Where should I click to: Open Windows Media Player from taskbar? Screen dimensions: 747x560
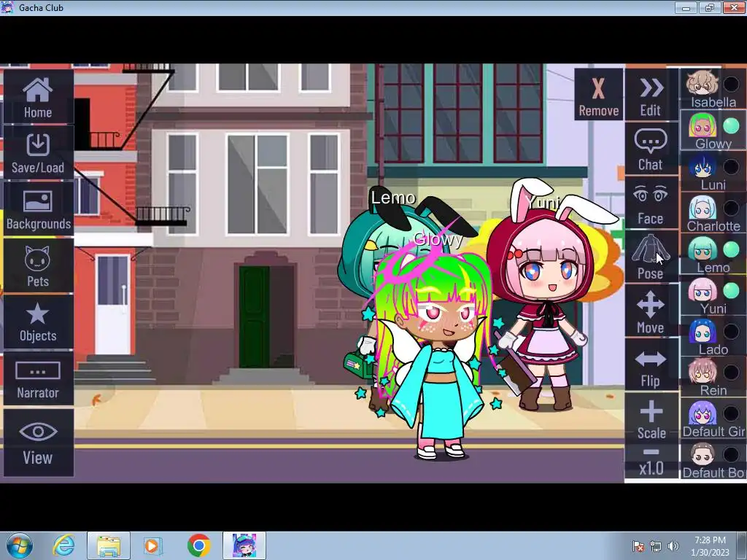tap(153, 545)
